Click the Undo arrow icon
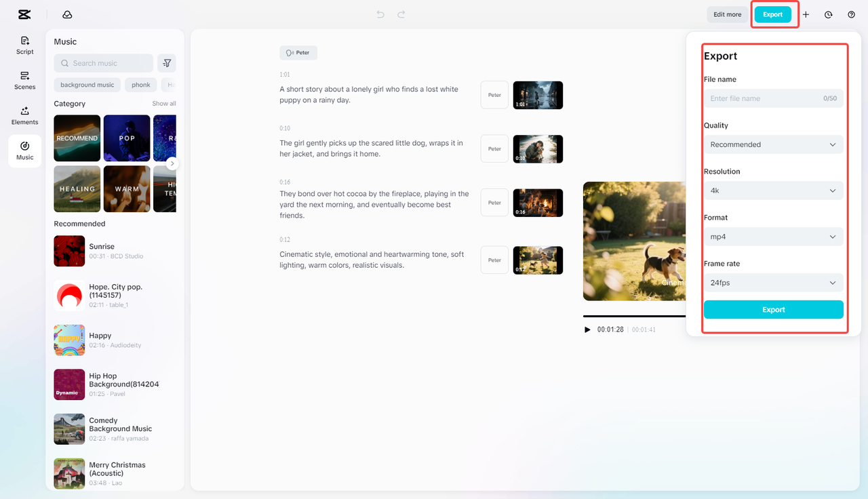This screenshot has width=868, height=499. 380,14
